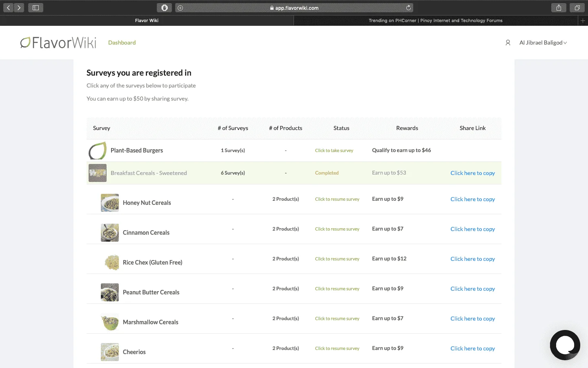Copy share link for Rice Chex
The image size is (588, 368).
pyautogui.click(x=472, y=259)
